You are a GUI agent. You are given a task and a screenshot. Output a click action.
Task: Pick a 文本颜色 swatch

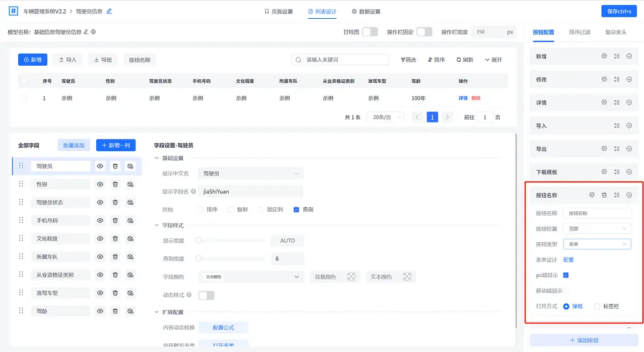pyautogui.click(x=407, y=277)
